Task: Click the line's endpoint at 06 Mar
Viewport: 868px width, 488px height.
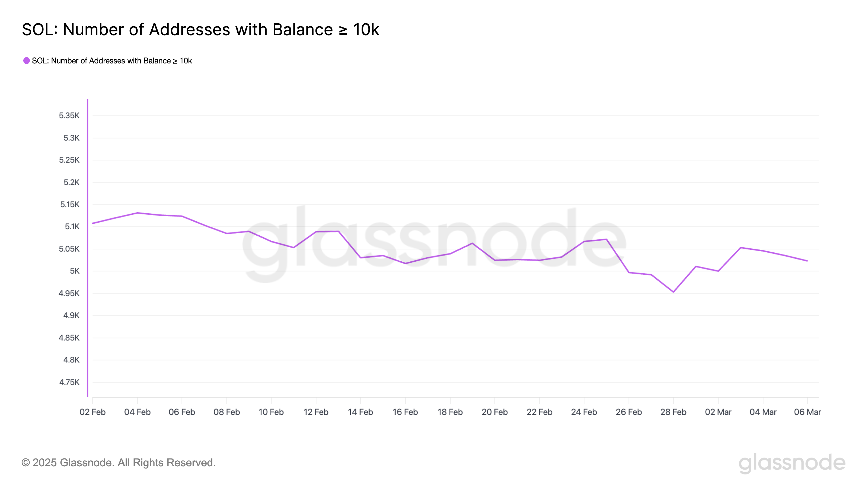Action: point(807,261)
